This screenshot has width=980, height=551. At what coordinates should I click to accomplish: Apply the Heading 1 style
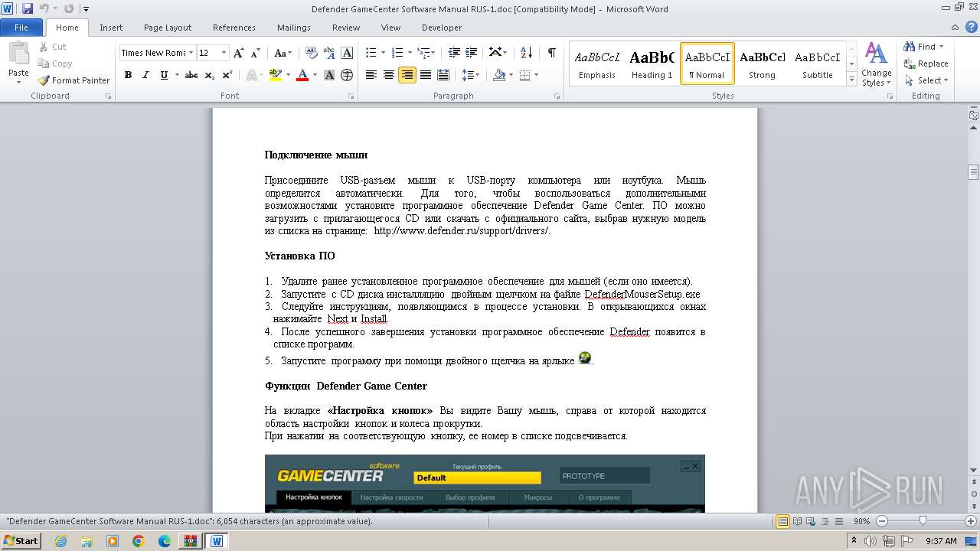tap(652, 64)
